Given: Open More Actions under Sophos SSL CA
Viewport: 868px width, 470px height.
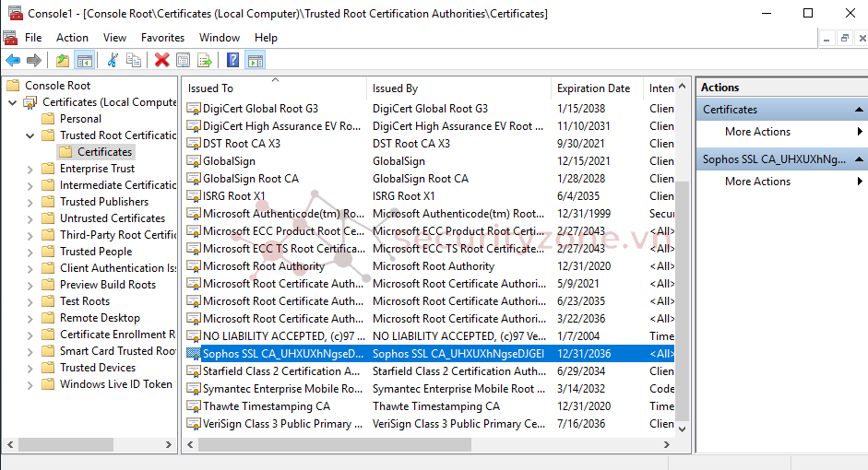Looking at the screenshot, I should (757, 182).
